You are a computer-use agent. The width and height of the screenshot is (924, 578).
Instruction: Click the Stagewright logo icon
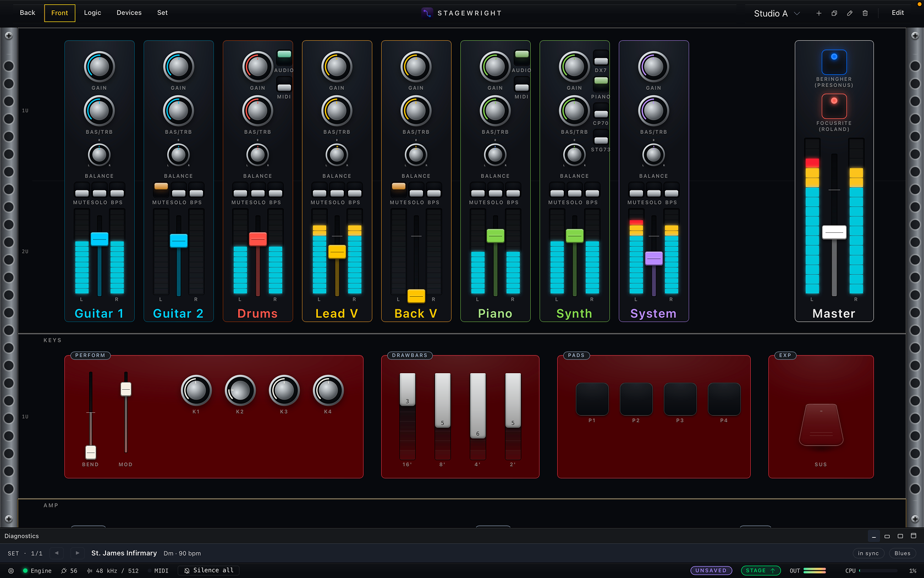coord(427,13)
